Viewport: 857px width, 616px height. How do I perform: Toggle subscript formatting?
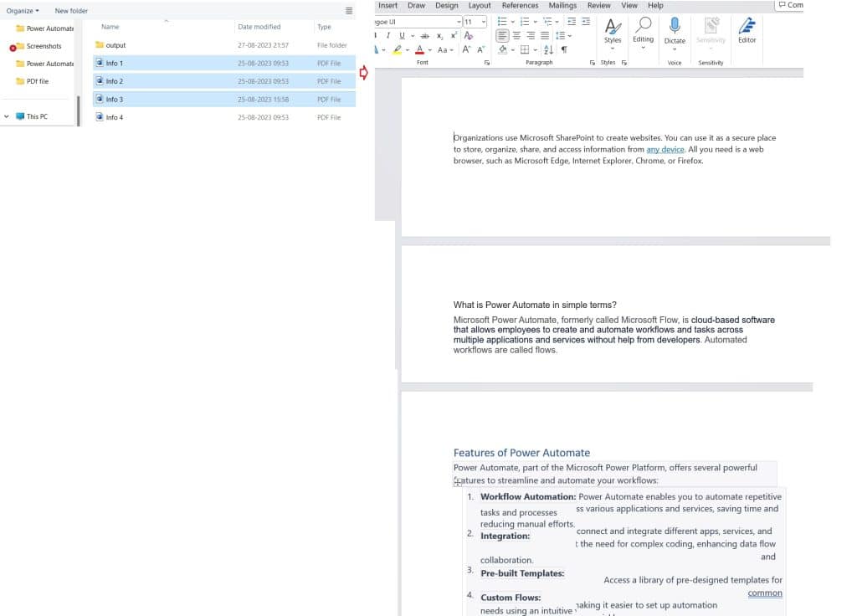tap(439, 35)
